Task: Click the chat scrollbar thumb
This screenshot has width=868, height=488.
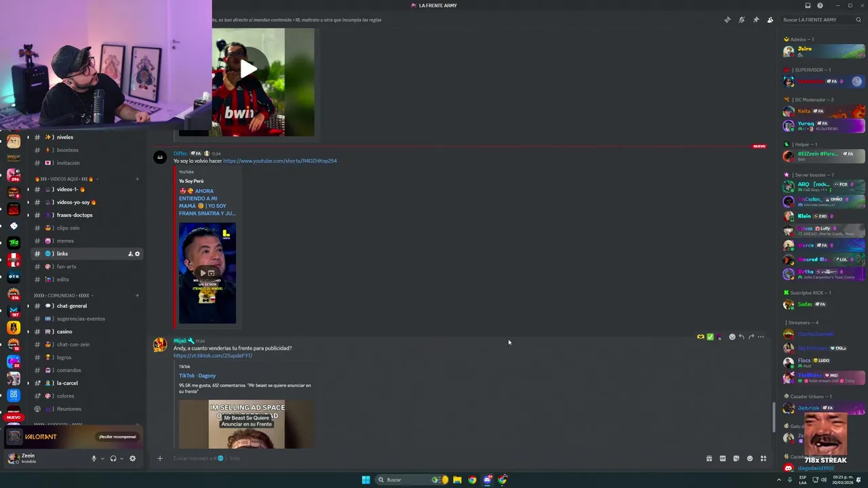Action: (x=774, y=417)
